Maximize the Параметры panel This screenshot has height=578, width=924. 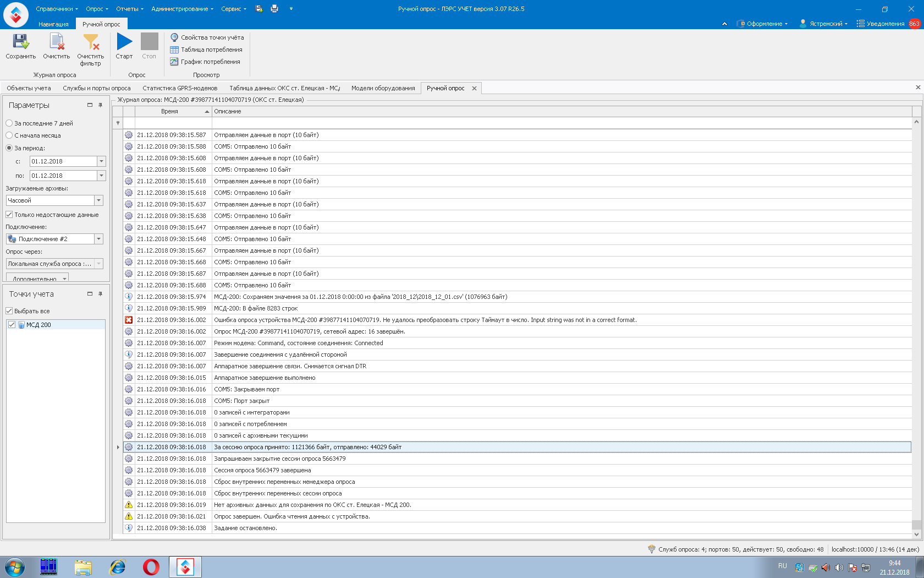(90, 105)
